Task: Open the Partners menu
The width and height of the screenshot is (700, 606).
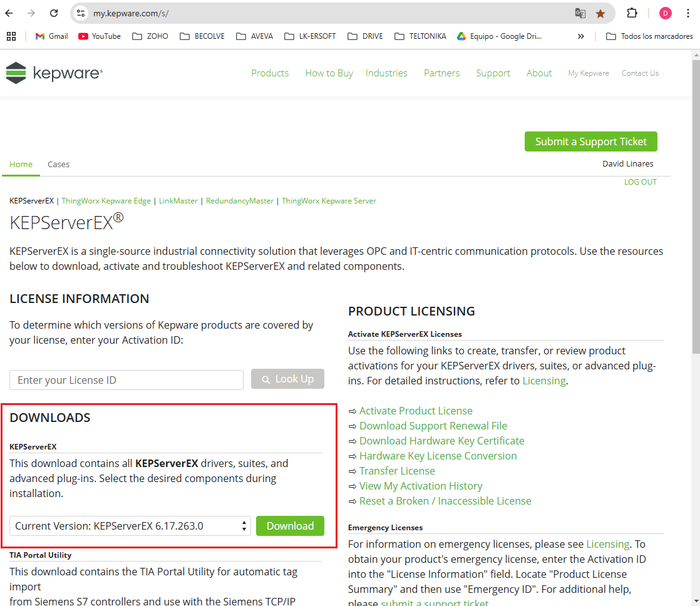Action: pyautogui.click(x=441, y=73)
